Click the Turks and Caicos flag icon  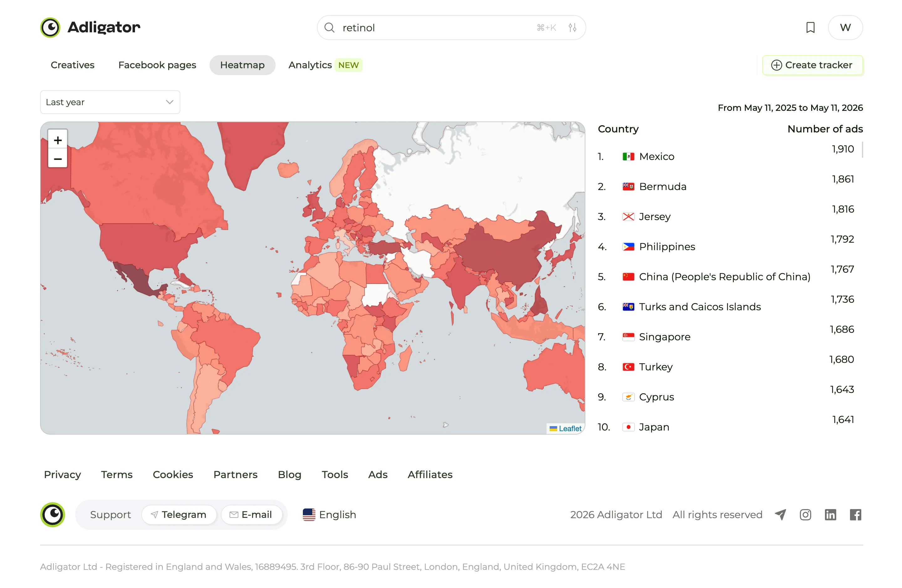(628, 307)
